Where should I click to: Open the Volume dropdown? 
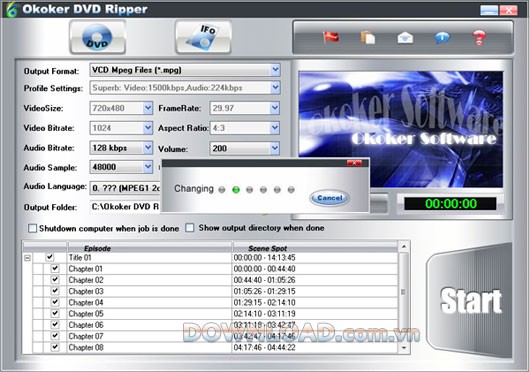pyautogui.click(x=274, y=148)
